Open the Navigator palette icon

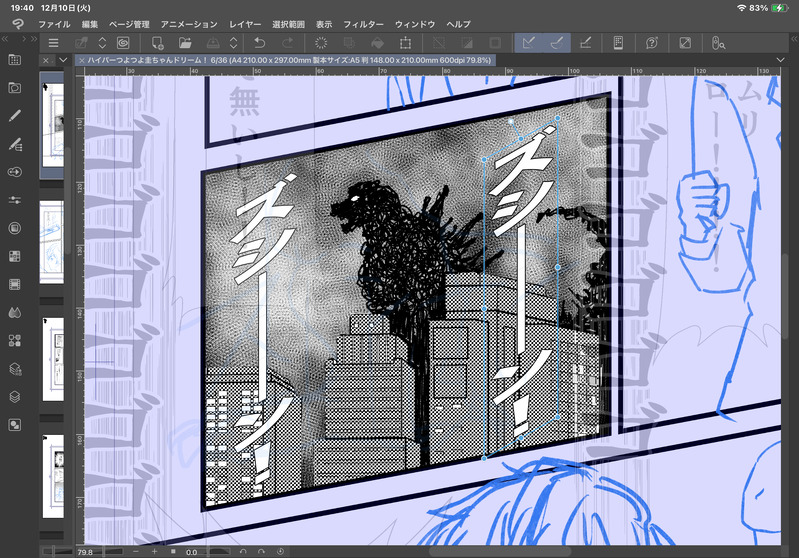(15, 424)
